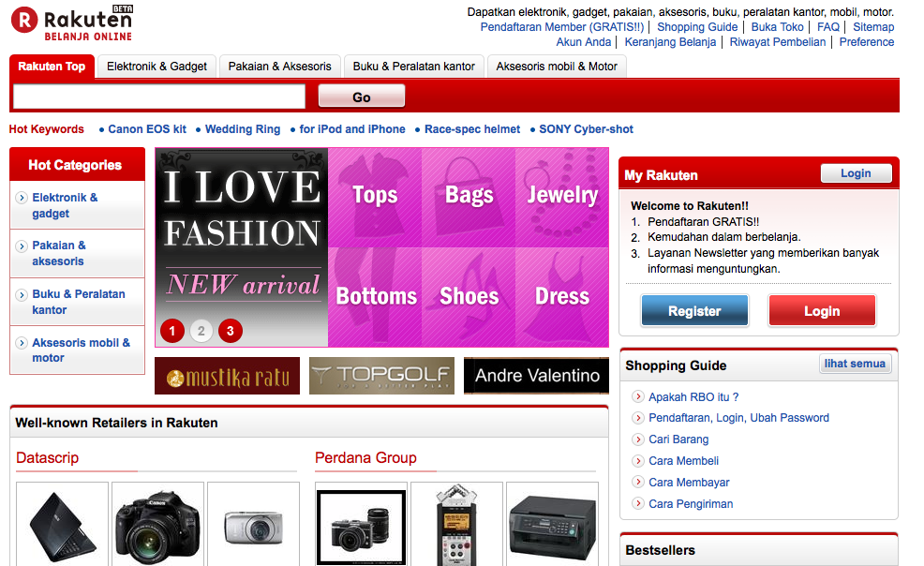This screenshot has width=924, height=566.
Task: Switch to the Rakuten Top tab
Action: 52,67
